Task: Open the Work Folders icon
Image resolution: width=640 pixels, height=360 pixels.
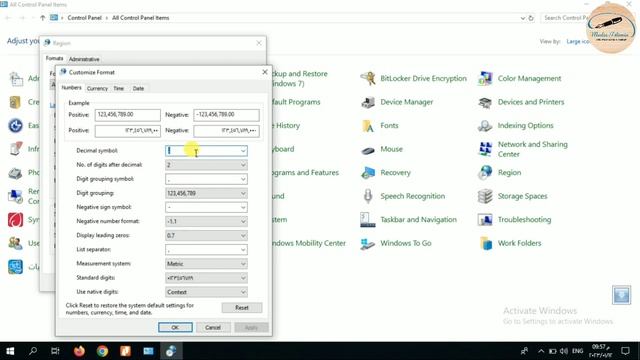Action: [x=485, y=243]
